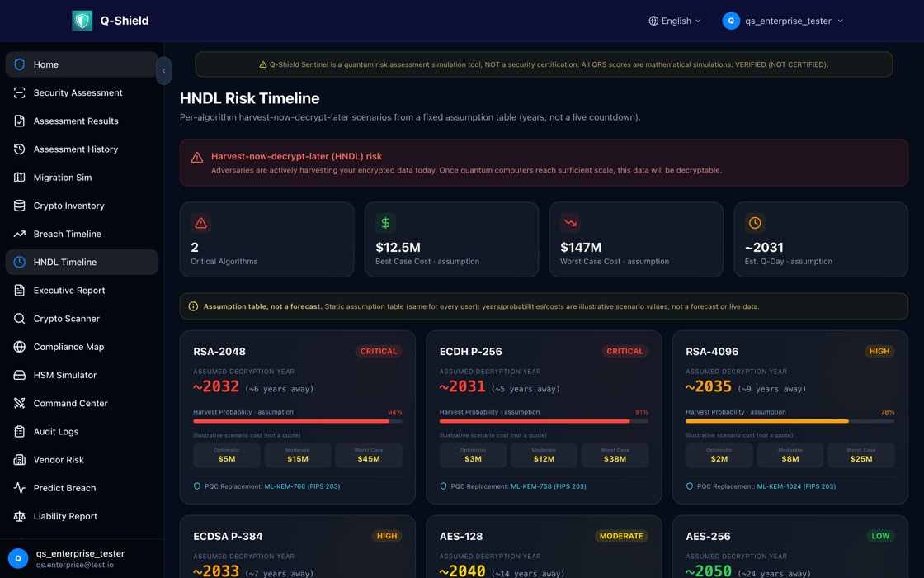924x578 pixels.
Task: Click the user profile at sidebar bottom
Action: tap(82, 558)
